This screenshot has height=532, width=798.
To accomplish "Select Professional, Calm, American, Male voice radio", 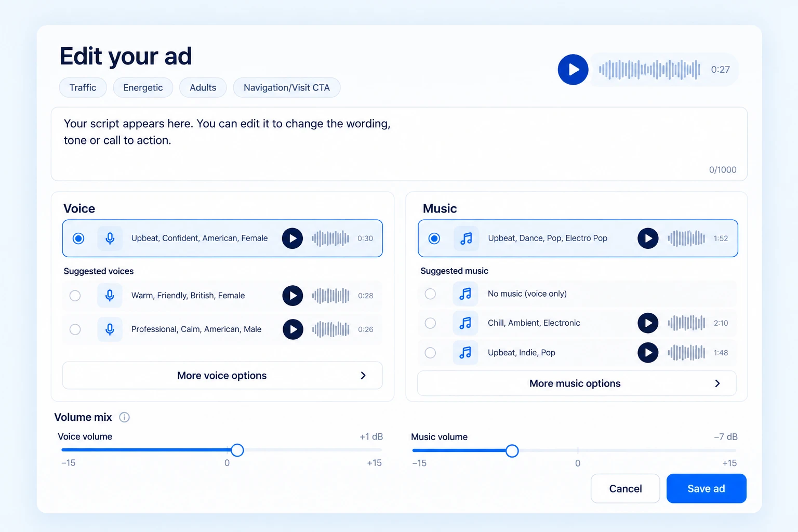I will click(75, 329).
